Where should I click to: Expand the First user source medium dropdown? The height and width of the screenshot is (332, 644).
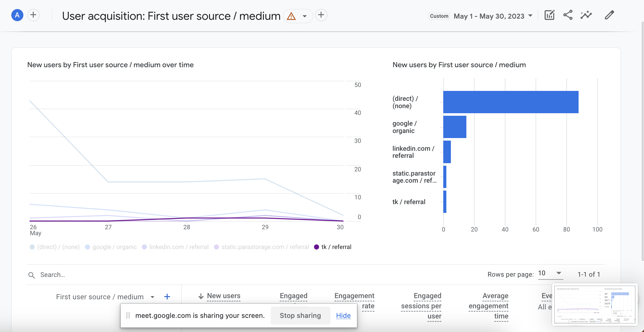pos(153,296)
